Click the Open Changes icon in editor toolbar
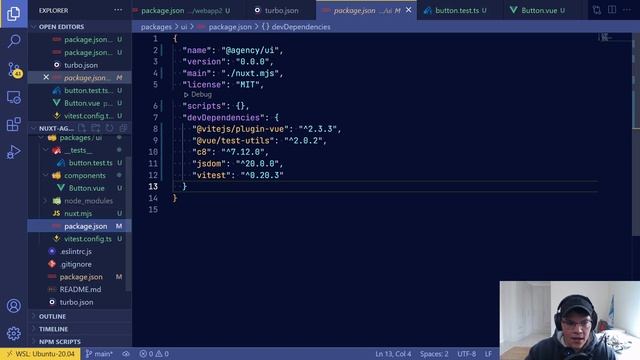Viewport: 640px width, 360px height. [x=596, y=10]
